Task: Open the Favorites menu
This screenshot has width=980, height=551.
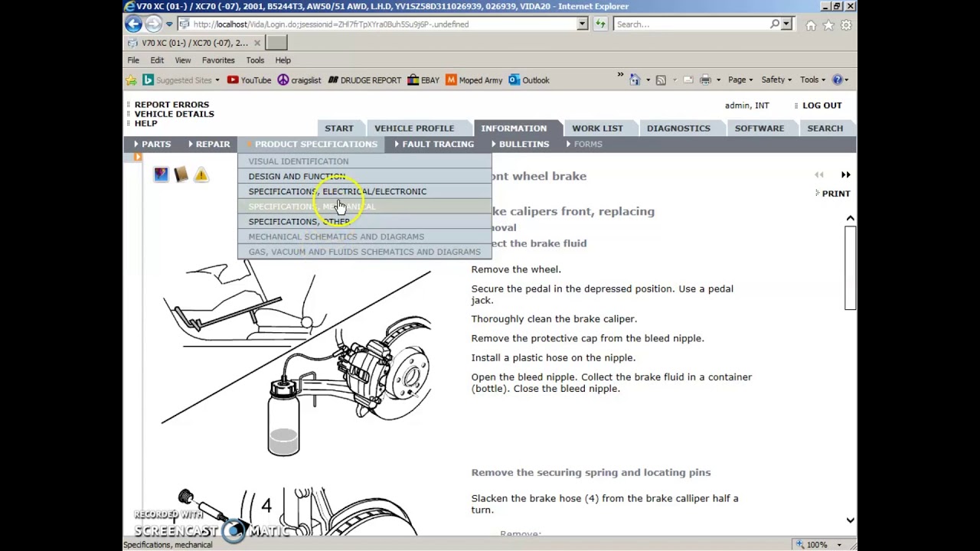Action: [218, 60]
